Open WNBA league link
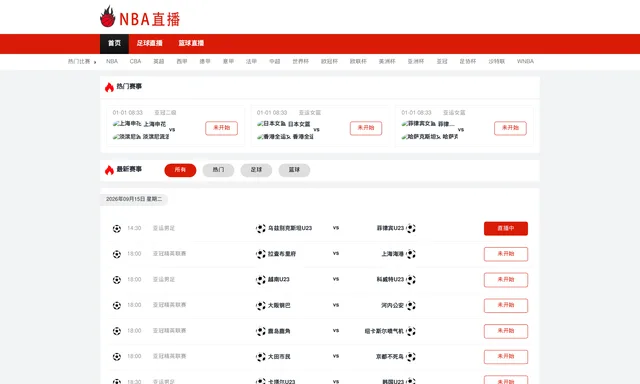Image resolution: width=640 pixels, height=384 pixels. point(525,62)
